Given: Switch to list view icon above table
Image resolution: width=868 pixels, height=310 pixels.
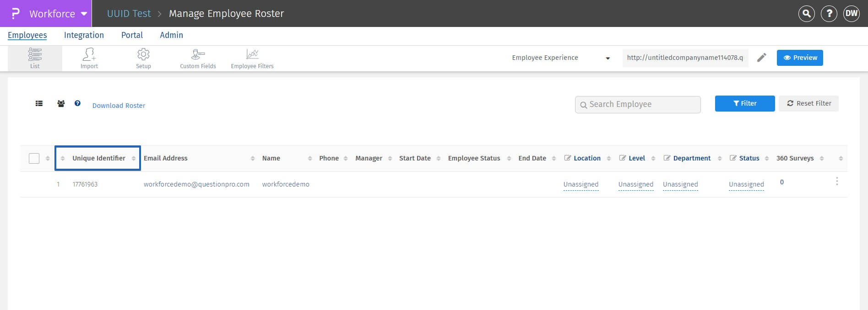Looking at the screenshot, I should 39,104.
